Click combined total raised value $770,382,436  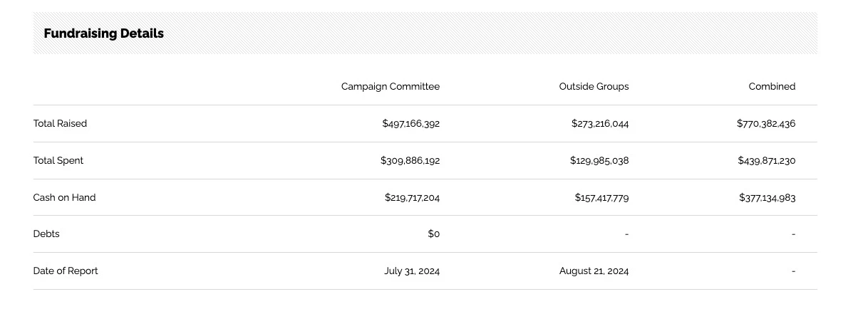point(766,123)
